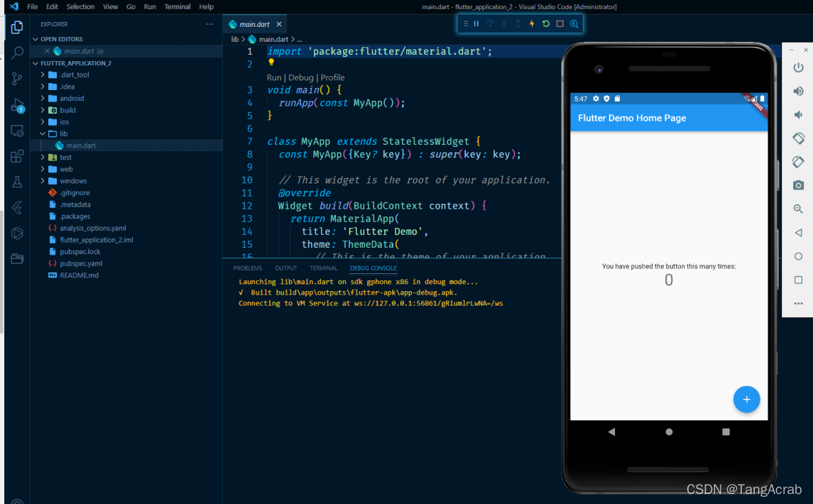Open the Explorer view in activity bar
The width and height of the screenshot is (813, 504).
pos(17,27)
